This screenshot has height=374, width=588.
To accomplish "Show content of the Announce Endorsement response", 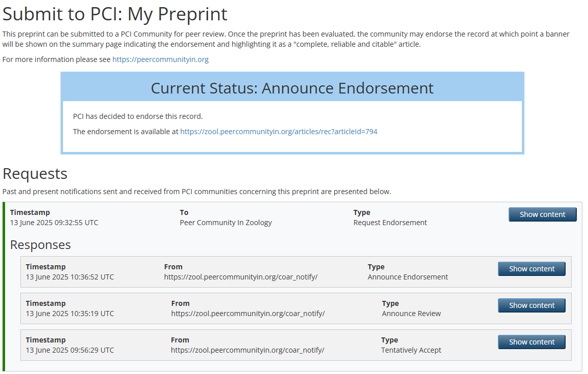I will [x=532, y=269].
